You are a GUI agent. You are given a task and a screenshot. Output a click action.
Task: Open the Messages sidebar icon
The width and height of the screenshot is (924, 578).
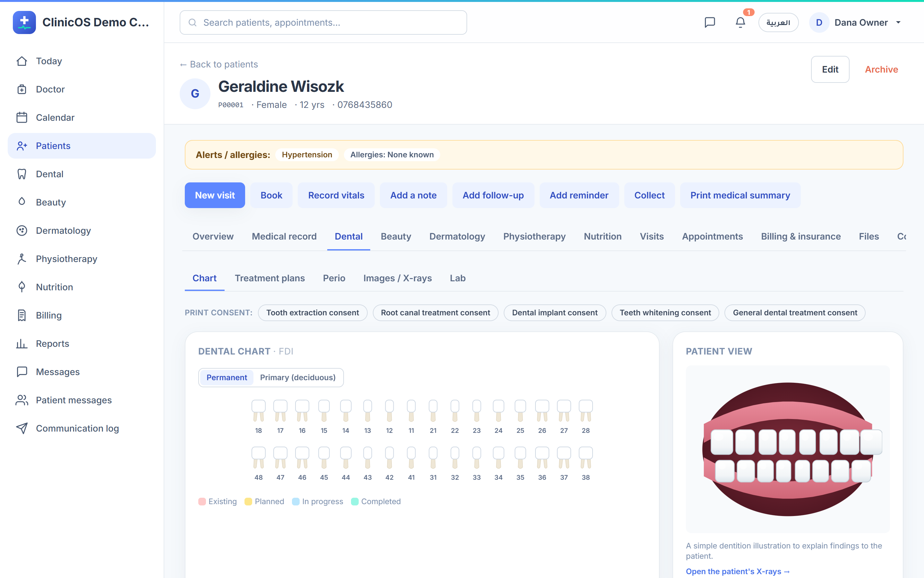tap(22, 372)
